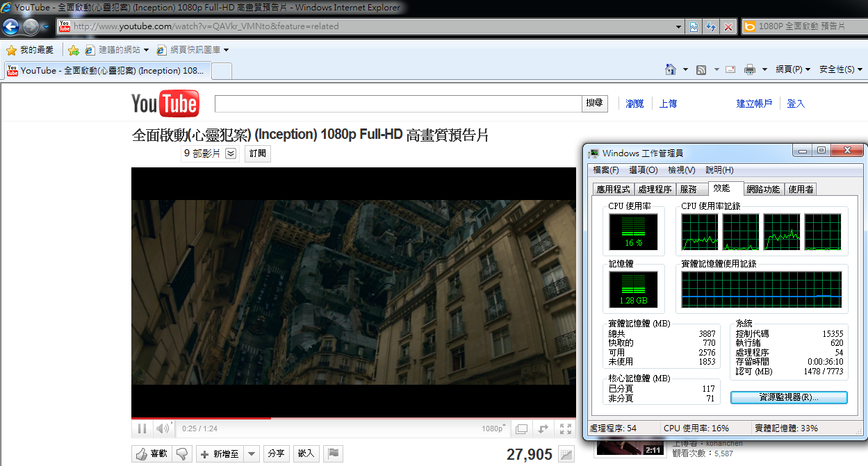Mute the video with the speaker icon
The width and height of the screenshot is (868, 466).
pyautogui.click(x=162, y=428)
